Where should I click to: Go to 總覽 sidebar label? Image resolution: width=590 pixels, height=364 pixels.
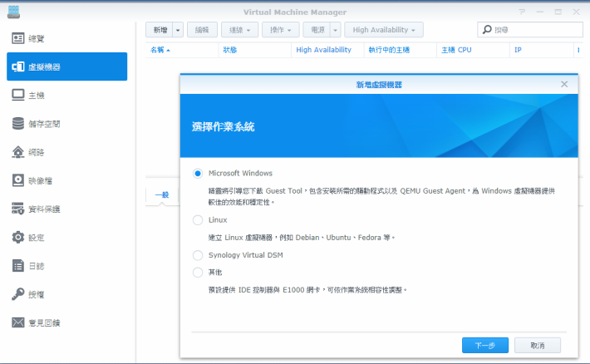[x=37, y=38]
